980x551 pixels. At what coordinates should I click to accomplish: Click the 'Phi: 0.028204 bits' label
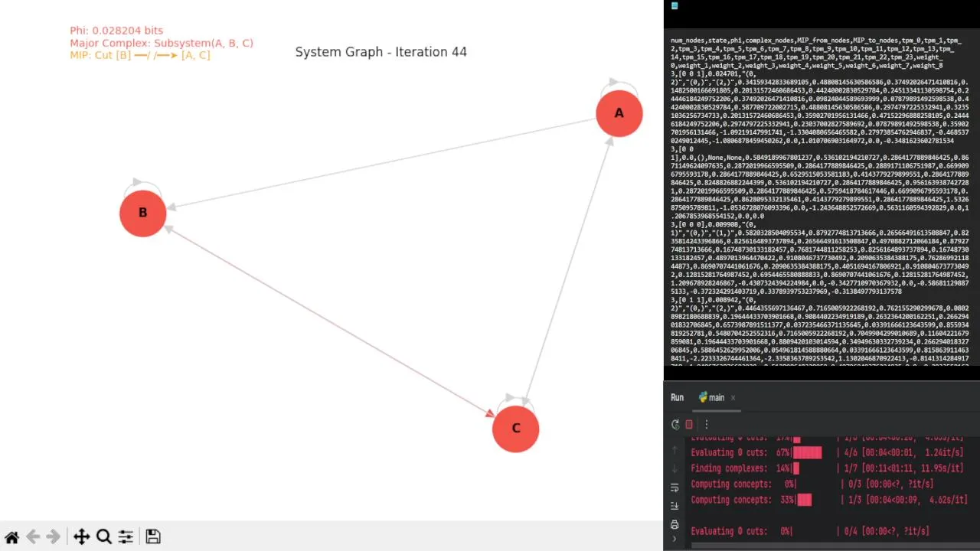point(116,31)
